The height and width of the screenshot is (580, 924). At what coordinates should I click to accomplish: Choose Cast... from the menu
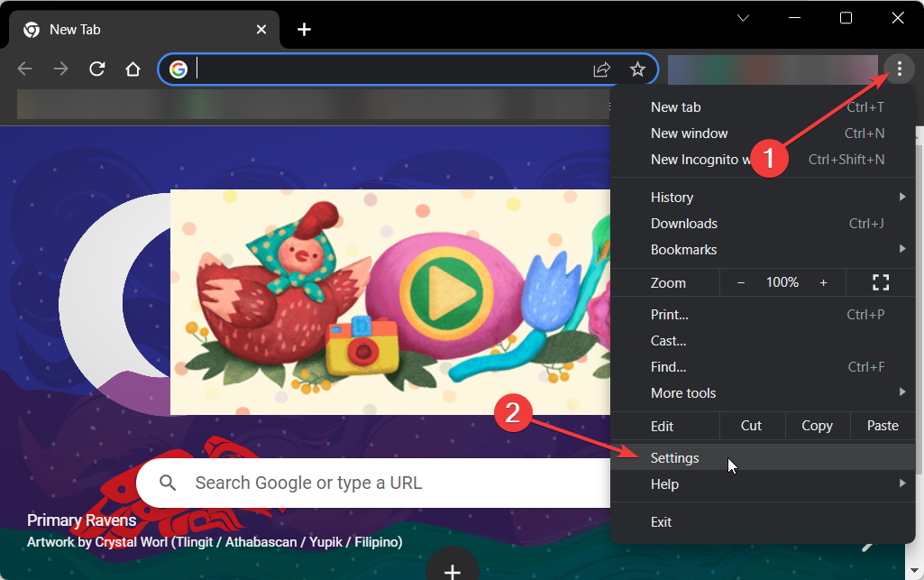point(763,341)
